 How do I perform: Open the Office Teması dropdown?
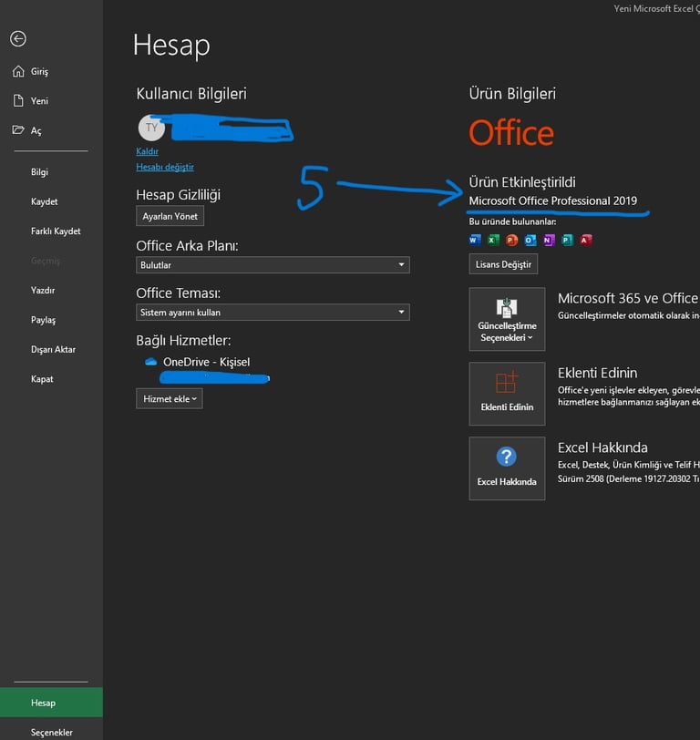click(x=273, y=313)
